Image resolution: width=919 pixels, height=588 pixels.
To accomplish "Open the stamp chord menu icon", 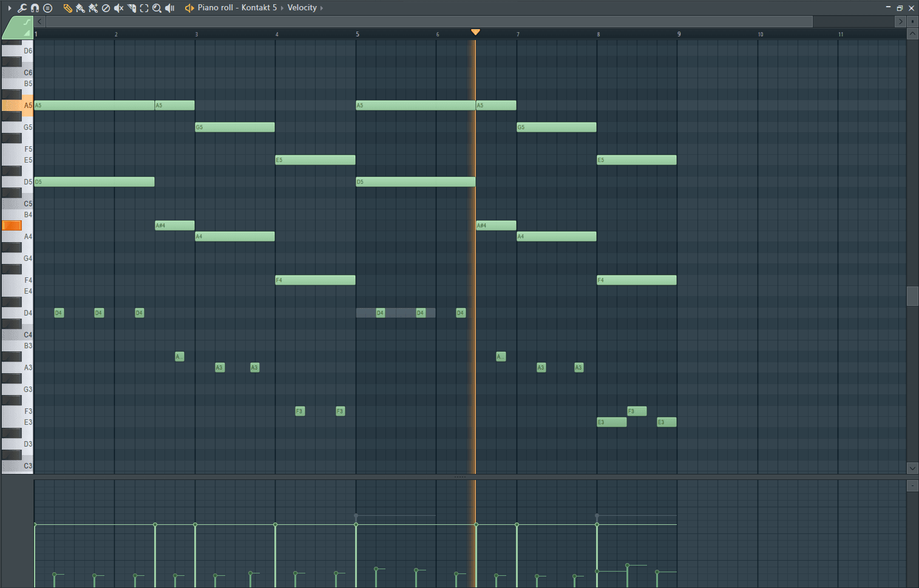I will tap(48, 8).
